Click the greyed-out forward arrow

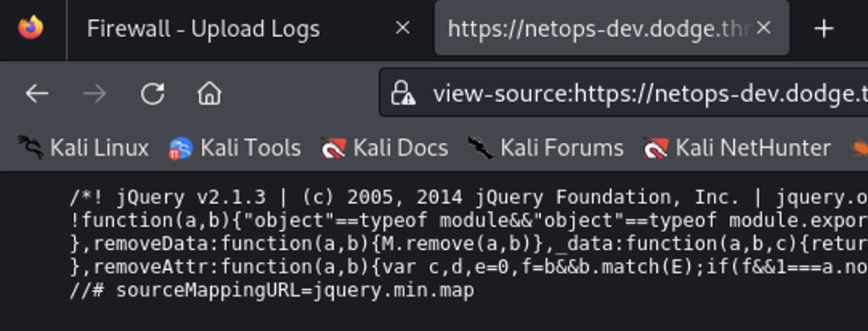(95, 94)
